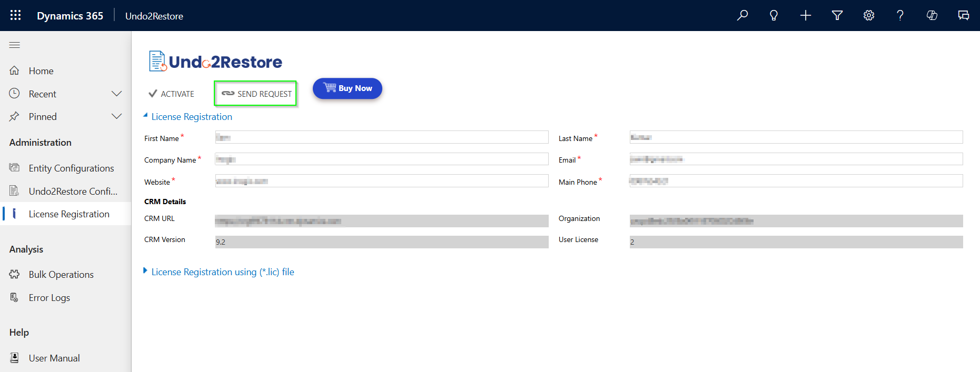Open the Copilot icon in top bar
The image size is (980, 372).
(932, 15)
